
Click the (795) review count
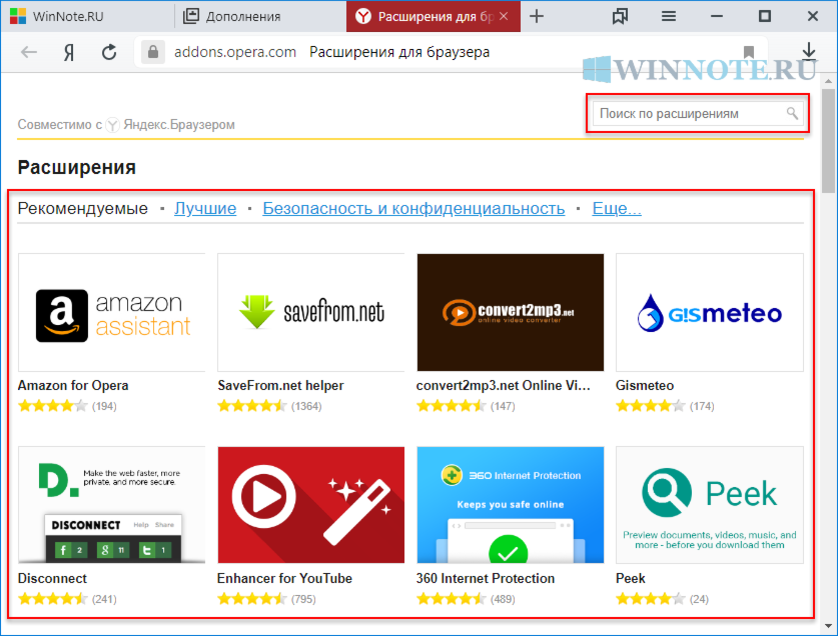[x=304, y=599]
